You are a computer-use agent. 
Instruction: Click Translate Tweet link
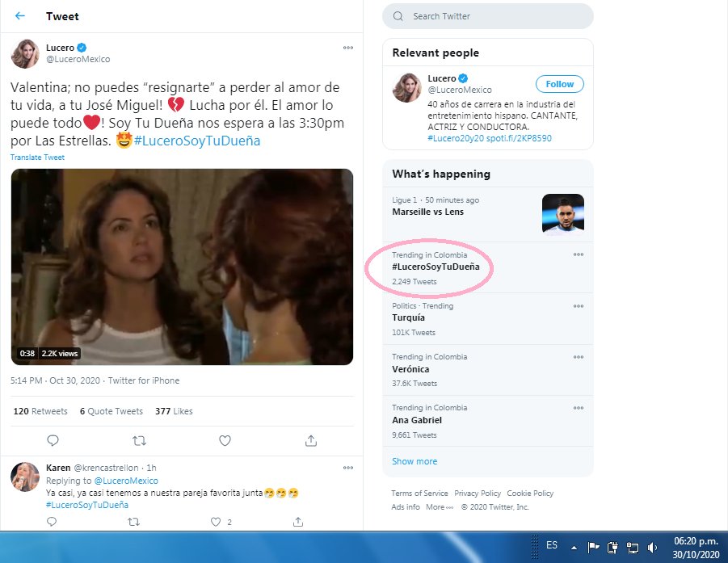point(38,158)
